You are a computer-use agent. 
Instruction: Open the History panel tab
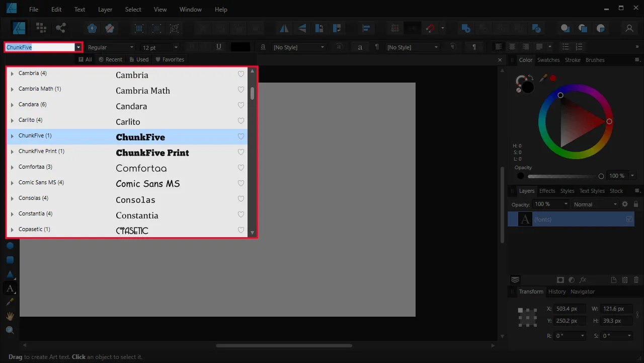(x=557, y=292)
